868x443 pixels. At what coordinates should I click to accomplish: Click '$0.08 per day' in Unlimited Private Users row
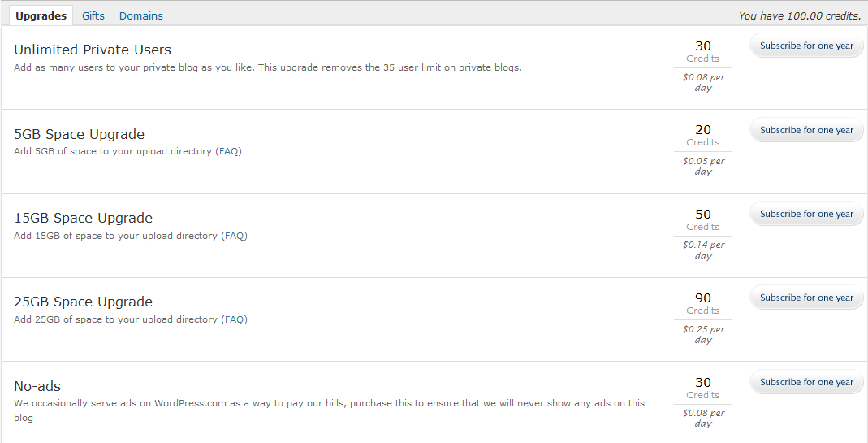pyautogui.click(x=703, y=83)
